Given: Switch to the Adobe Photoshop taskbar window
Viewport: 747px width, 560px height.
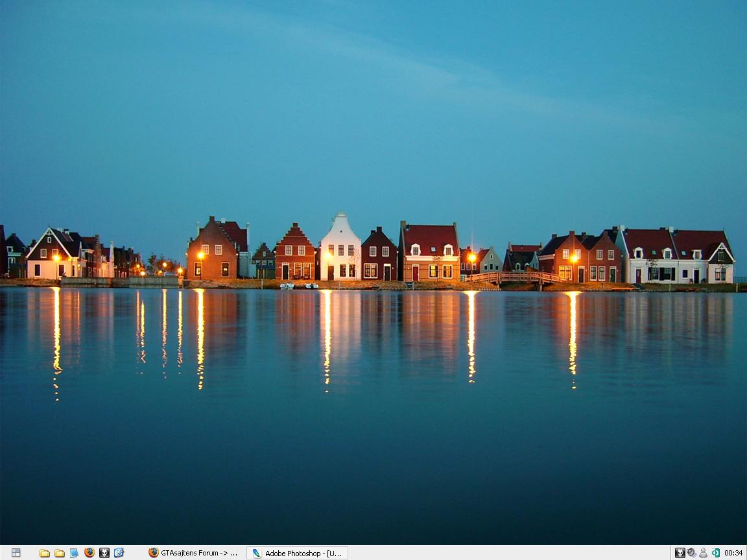Looking at the screenshot, I should click(298, 553).
